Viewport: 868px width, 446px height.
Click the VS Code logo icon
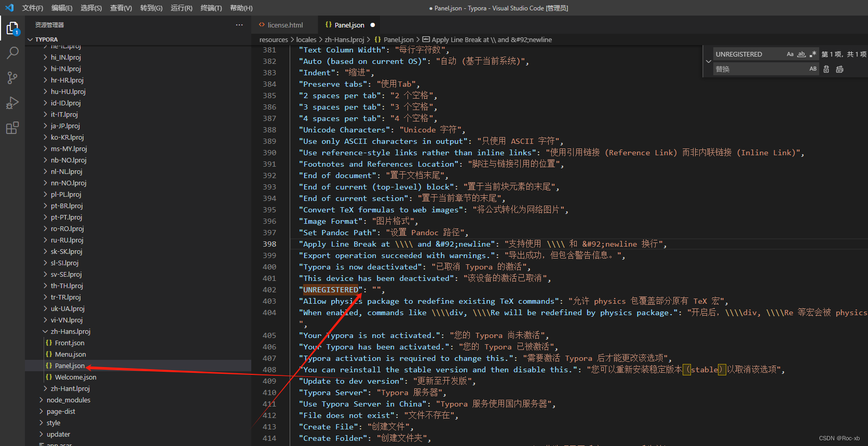(x=9, y=8)
